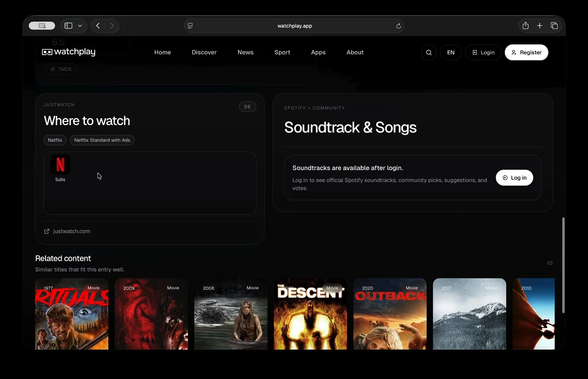This screenshot has height=379, width=588.
Task: Click the Login button in header
Action: pos(483,52)
